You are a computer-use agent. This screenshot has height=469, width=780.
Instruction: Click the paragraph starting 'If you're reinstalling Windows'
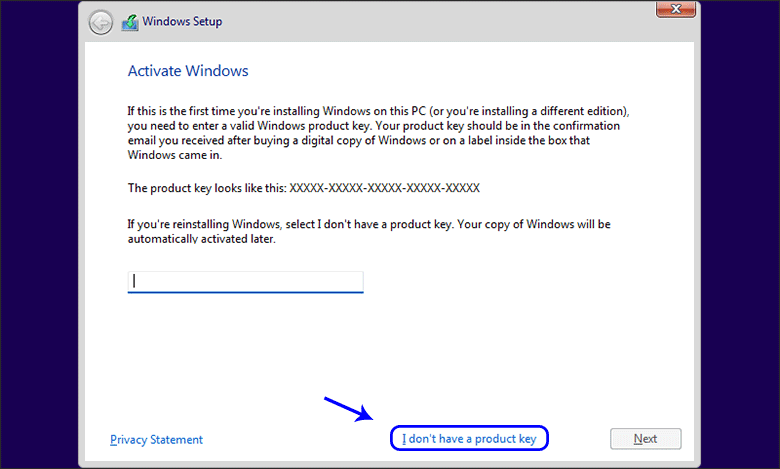369,231
